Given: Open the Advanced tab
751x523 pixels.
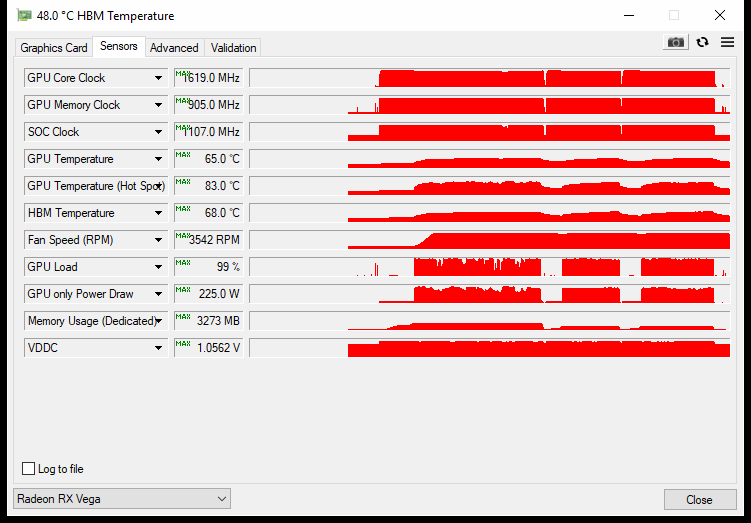Looking at the screenshot, I should [174, 48].
